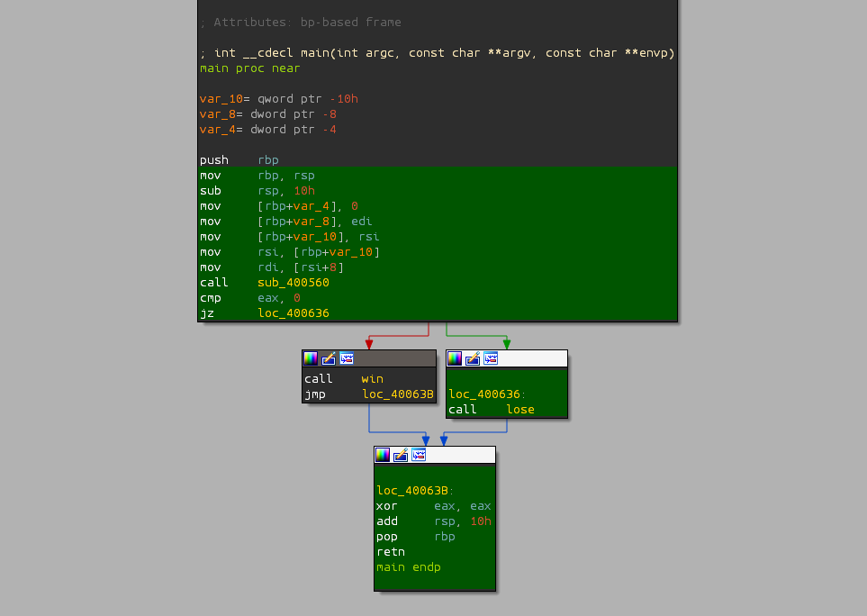Click the 'add rsp, 10h' instruction
Screen dimensions: 867x616
[434, 521]
